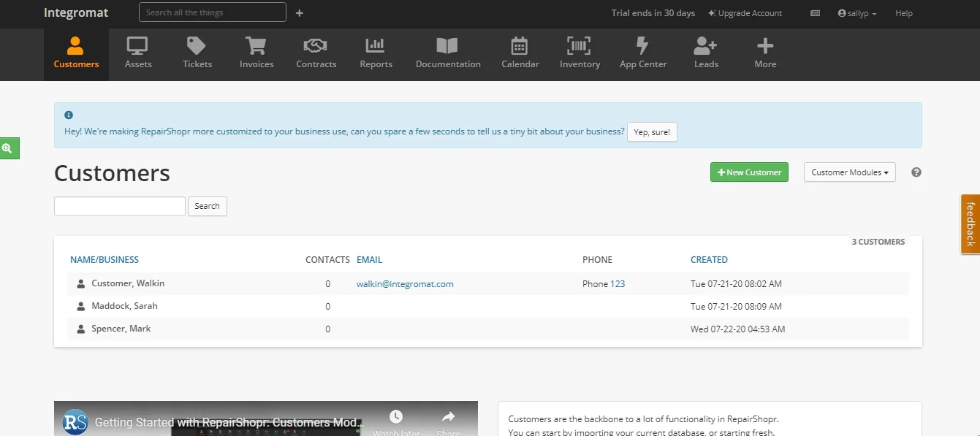This screenshot has height=436, width=980.
Task: Open the Maddock, Sarah row
Action: point(488,307)
